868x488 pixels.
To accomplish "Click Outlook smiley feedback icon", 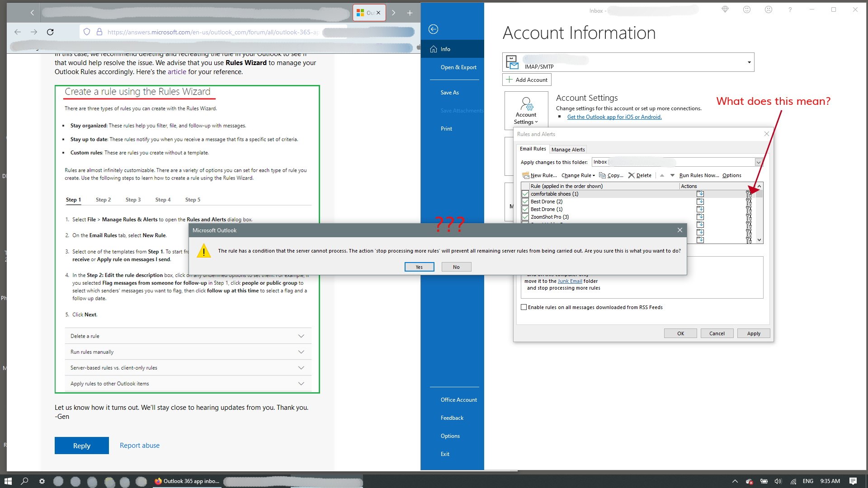I will [x=747, y=9].
